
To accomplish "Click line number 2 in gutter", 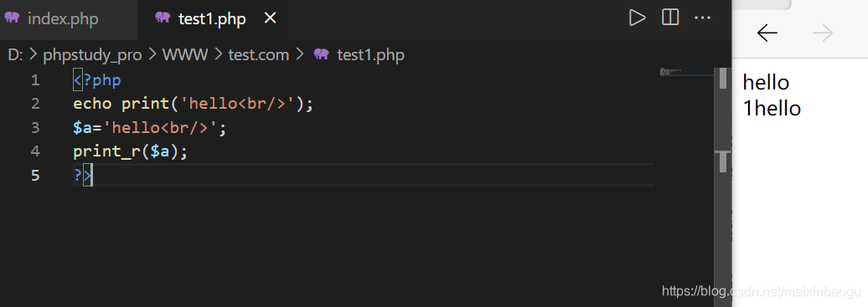I will [x=35, y=104].
